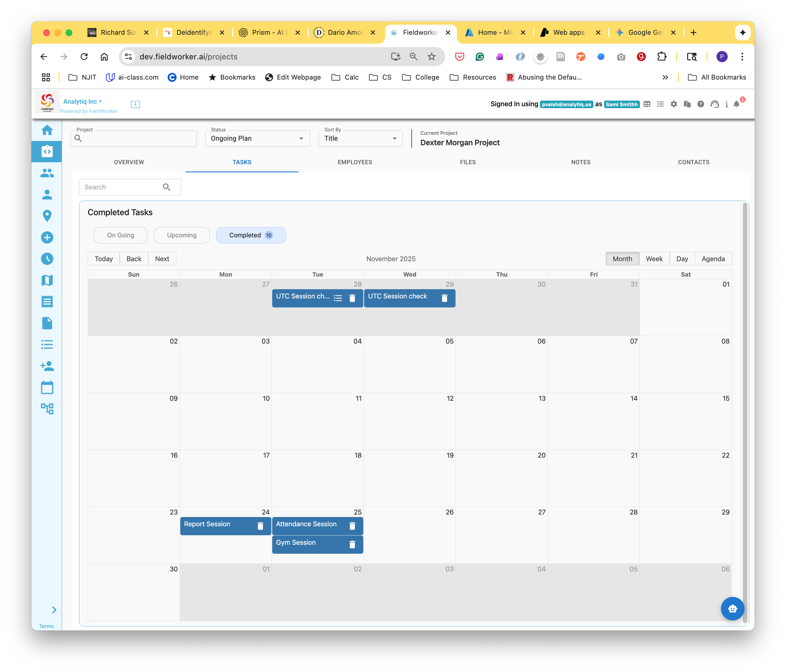Screen dimensions: 786x672
Task: Open the sidebar clock timesheet icon
Action: pyautogui.click(x=47, y=259)
